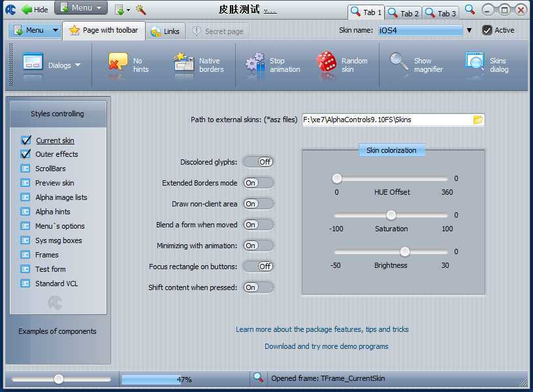The height and width of the screenshot is (392, 533).
Task: Toggle the Discolored glyphs switch
Action: [258, 162]
